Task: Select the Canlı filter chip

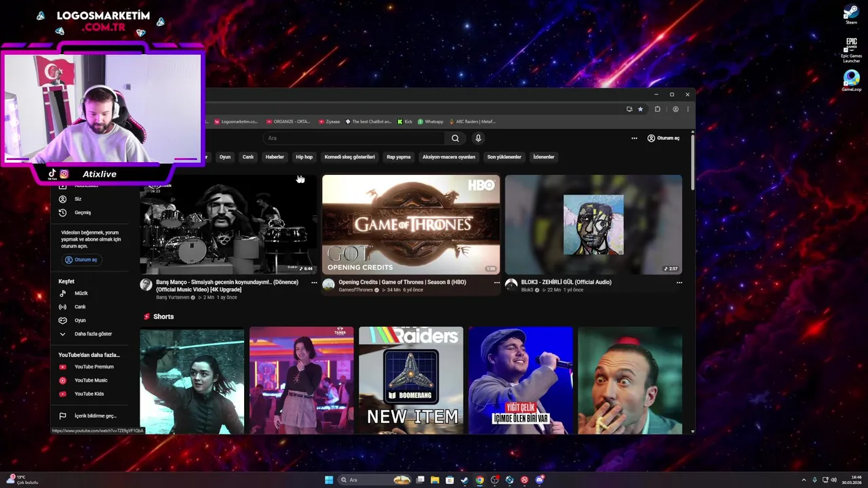Action: point(248,157)
